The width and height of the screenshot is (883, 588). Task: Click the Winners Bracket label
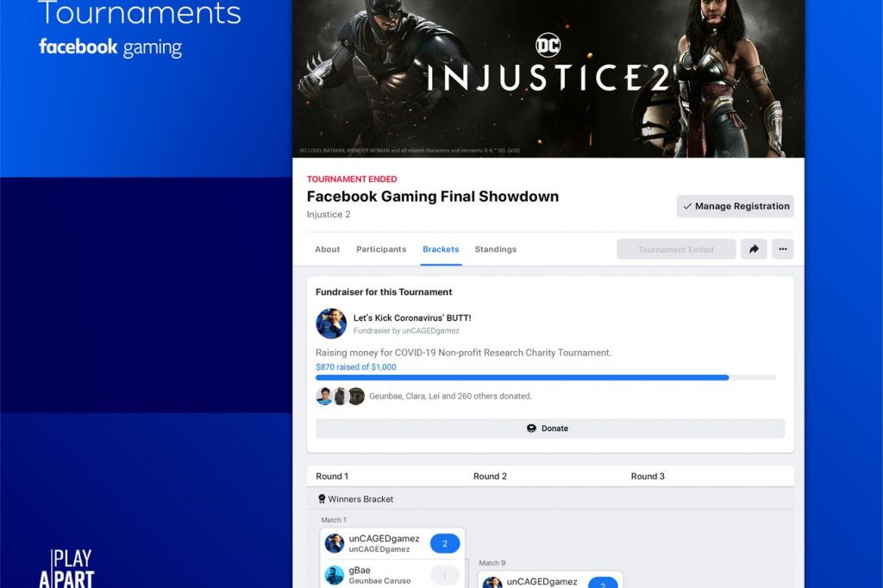(x=360, y=499)
